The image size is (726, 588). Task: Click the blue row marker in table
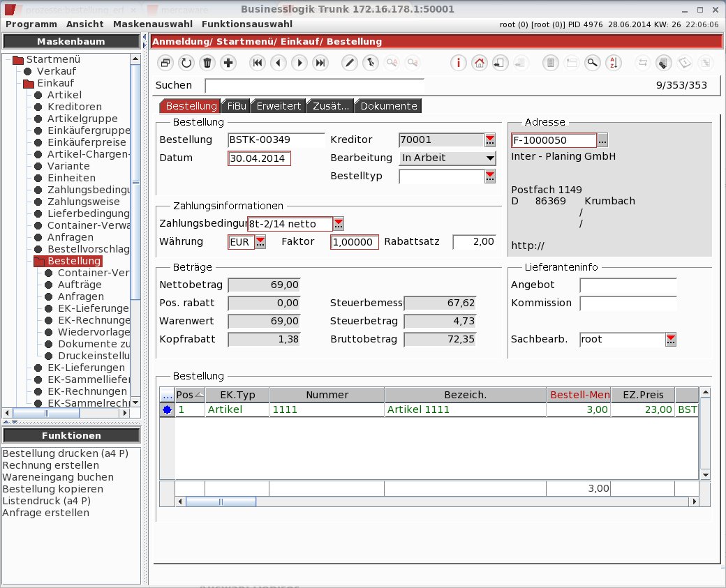click(x=167, y=410)
